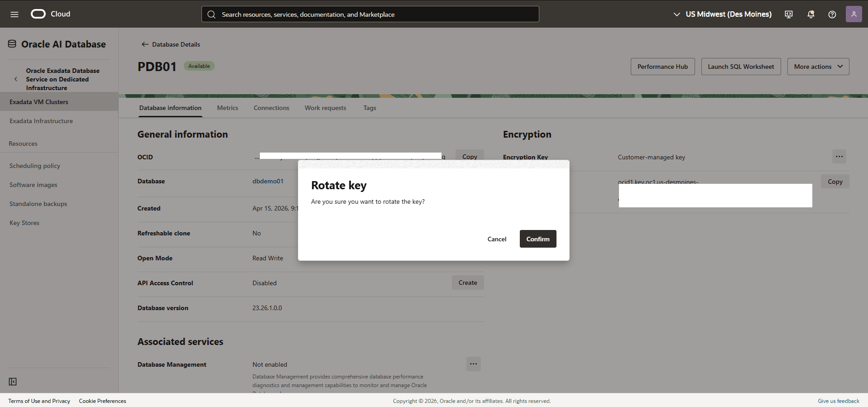Open Standalone backups in sidebar
868x407 pixels.
pos(38,204)
